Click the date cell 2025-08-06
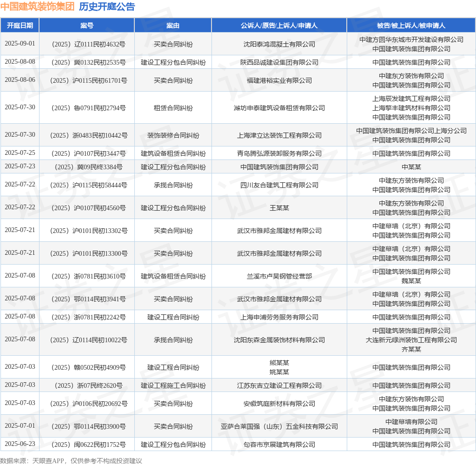The image size is (476, 465). click(x=20, y=80)
